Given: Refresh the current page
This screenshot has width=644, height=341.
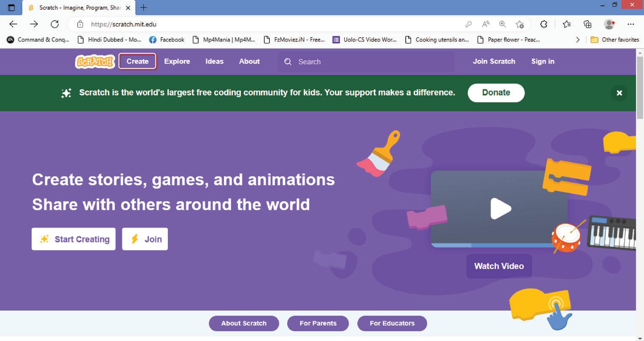Looking at the screenshot, I should [55, 24].
